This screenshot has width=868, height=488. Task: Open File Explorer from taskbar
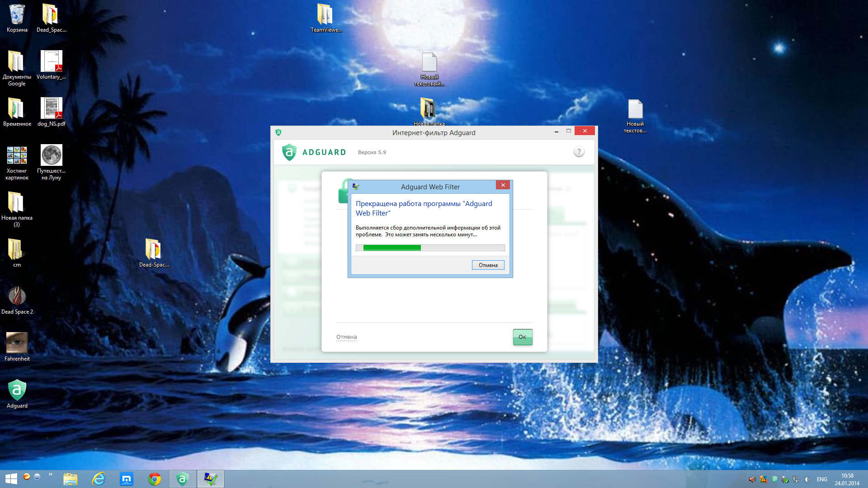coord(70,479)
